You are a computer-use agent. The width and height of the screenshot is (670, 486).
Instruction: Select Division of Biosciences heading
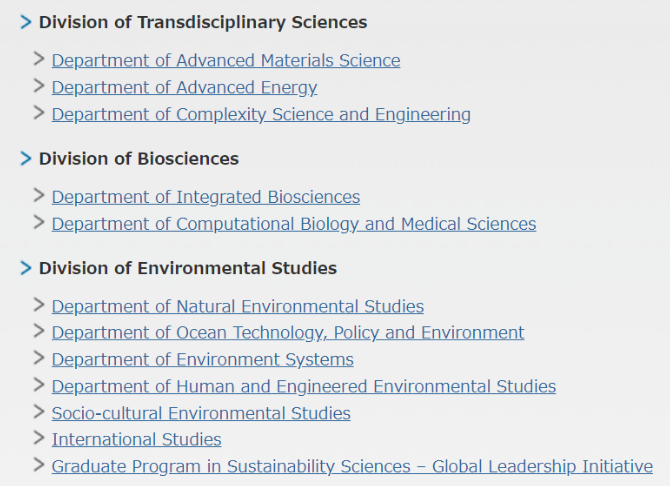click(139, 159)
